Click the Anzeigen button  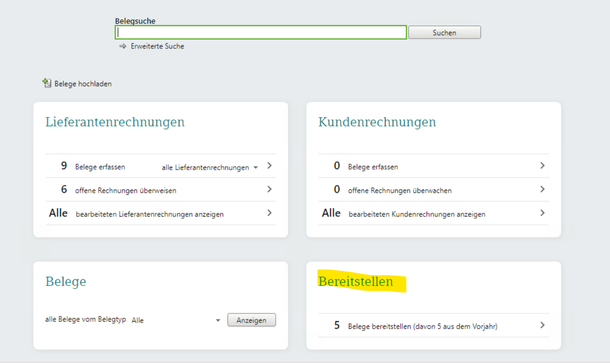pyautogui.click(x=251, y=320)
